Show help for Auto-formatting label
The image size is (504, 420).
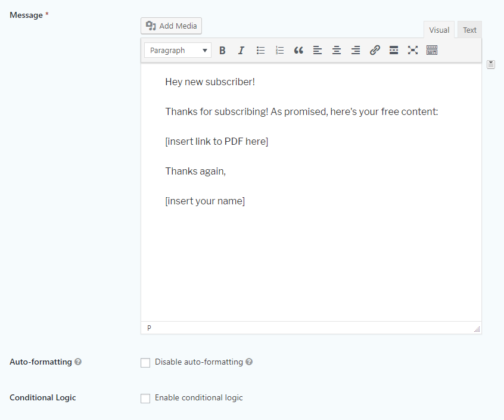[78, 362]
